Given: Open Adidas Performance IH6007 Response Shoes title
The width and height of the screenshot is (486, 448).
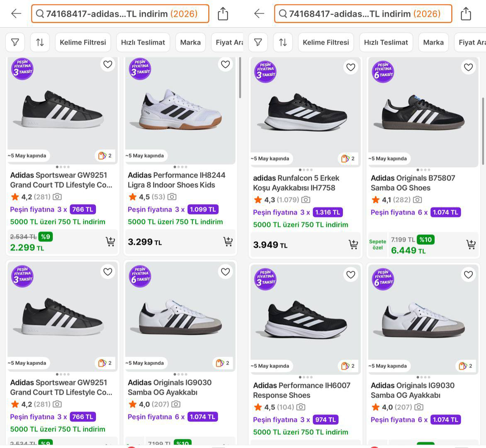Looking at the screenshot, I should (301, 390).
